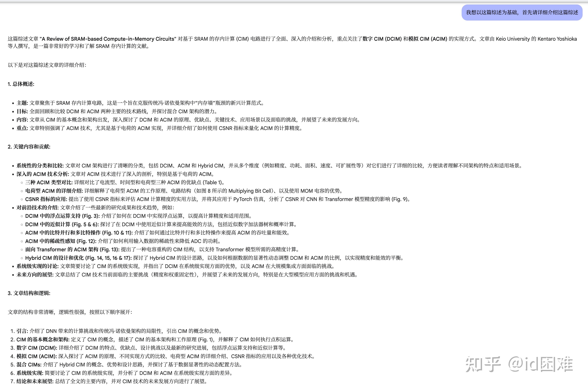Click the bold '主题:' bullet label

click(x=22, y=103)
